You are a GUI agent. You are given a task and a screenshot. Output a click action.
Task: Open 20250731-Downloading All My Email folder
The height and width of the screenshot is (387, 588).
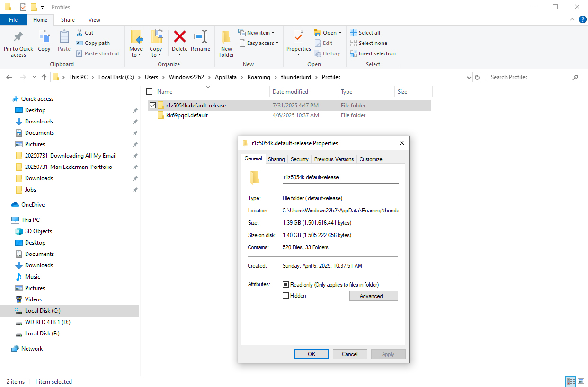[x=71, y=156]
